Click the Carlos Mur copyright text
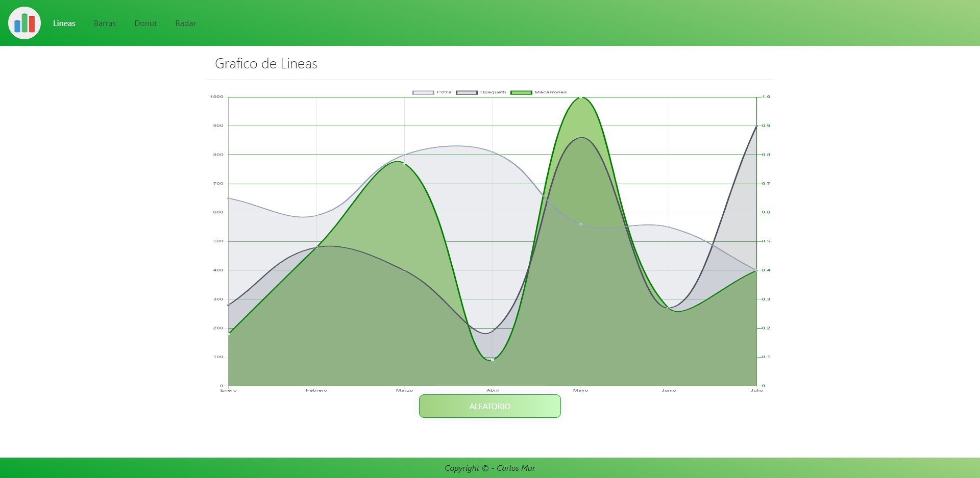980x478 pixels. coord(489,468)
